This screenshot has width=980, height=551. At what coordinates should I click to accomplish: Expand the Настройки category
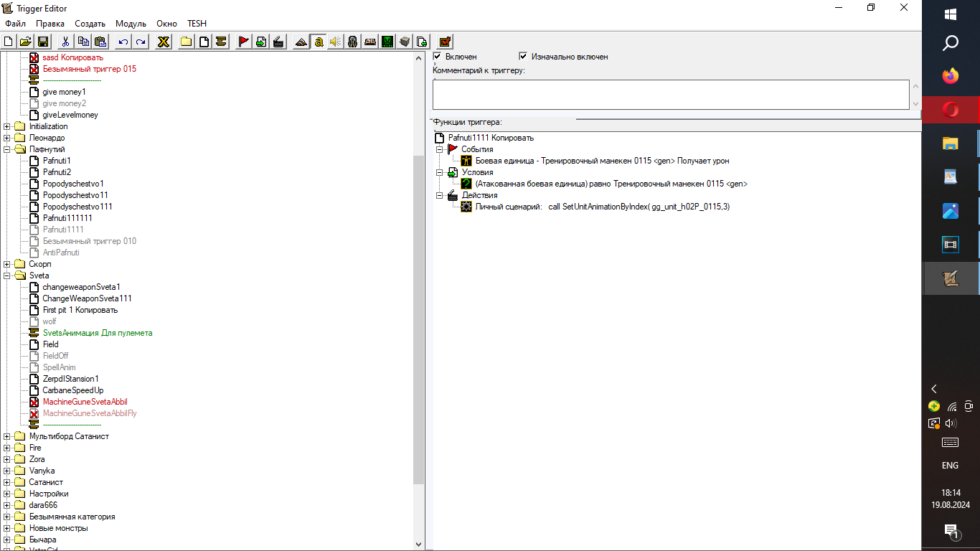[7, 494]
